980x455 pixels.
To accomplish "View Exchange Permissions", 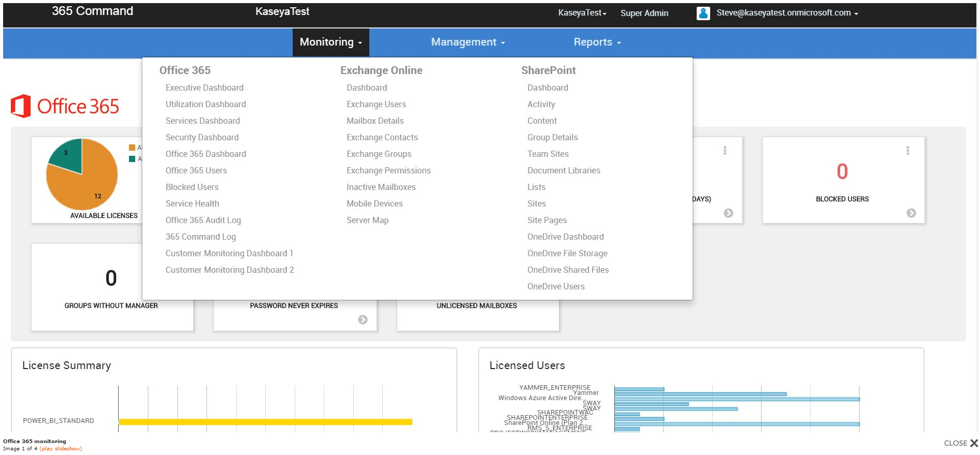I will click(388, 171).
